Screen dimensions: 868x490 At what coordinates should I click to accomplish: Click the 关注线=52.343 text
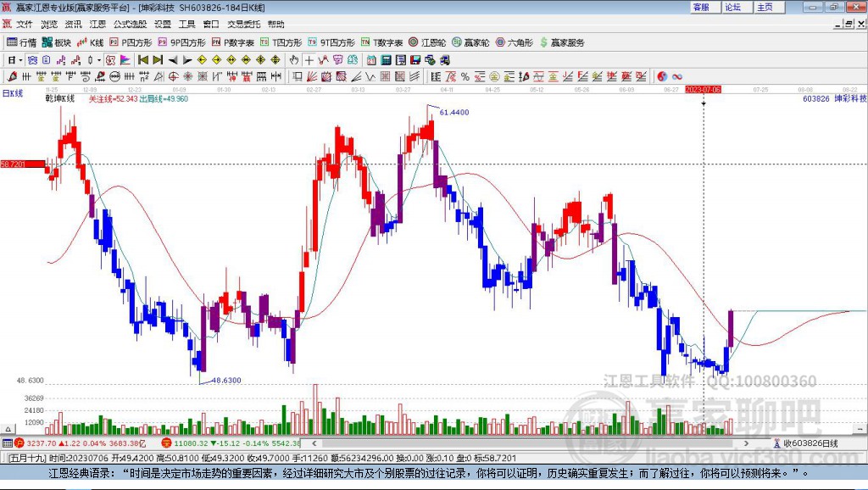[114, 98]
